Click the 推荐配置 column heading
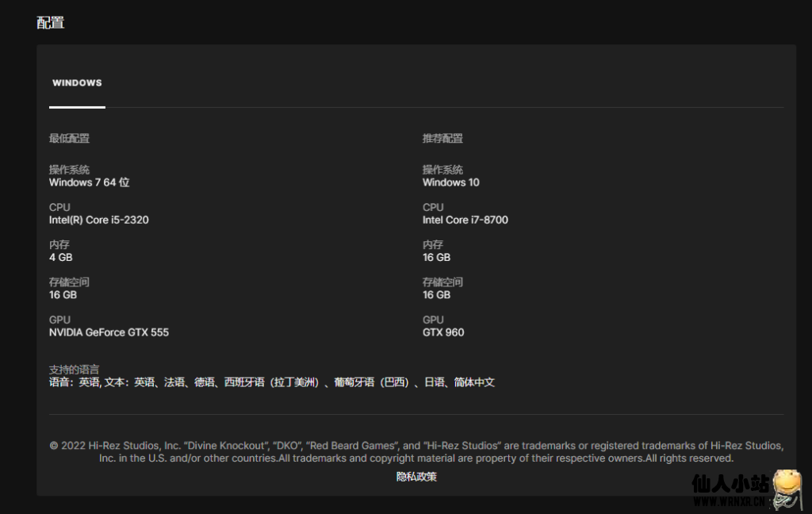 (x=442, y=139)
